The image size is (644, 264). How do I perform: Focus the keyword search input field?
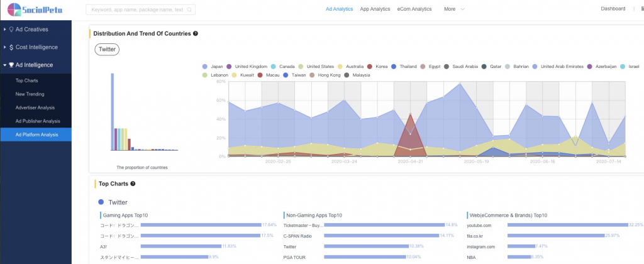click(x=140, y=9)
